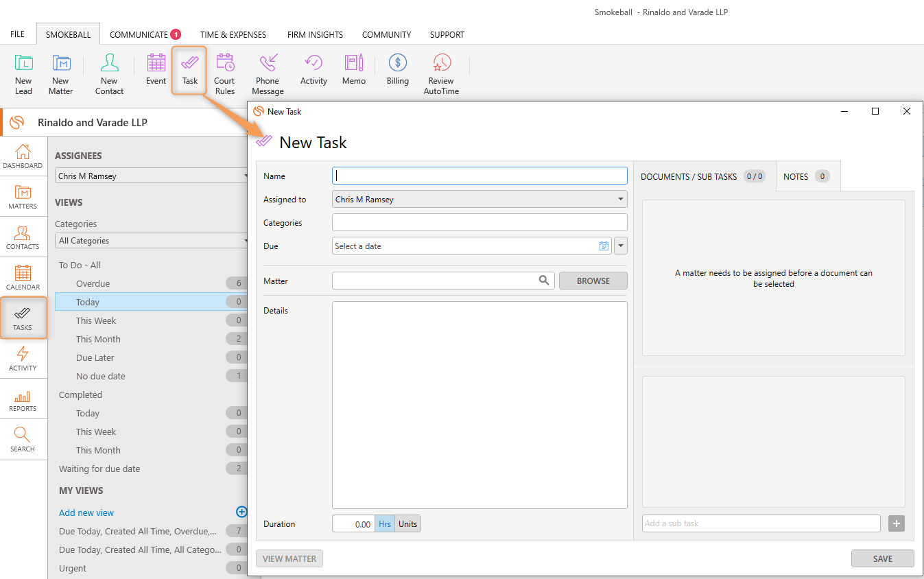924x579 pixels.
Task: Select Today under To Do
Action: [152, 302]
